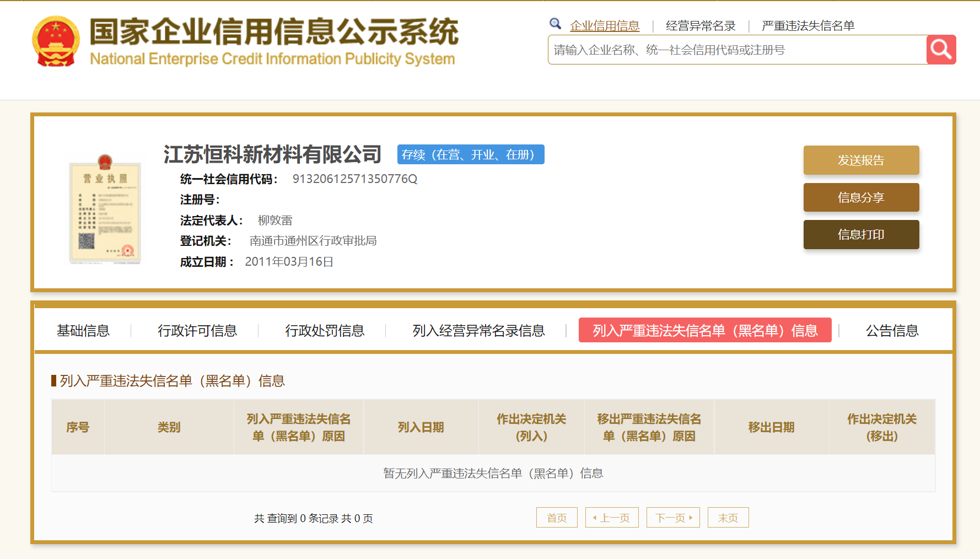This screenshot has width=980, height=559.
Task: Click the section heading 列入严重违法失信名单（黑名单）信息
Action: pos(172,381)
